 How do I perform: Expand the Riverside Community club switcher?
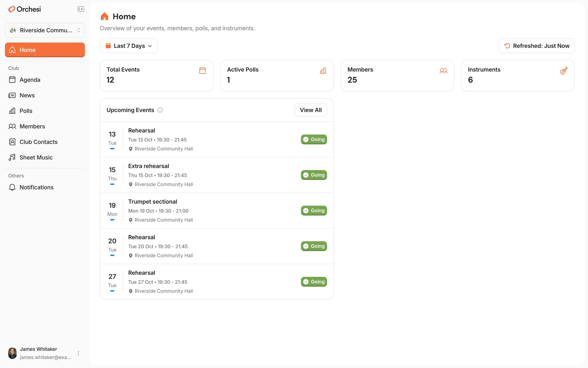click(x=45, y=30)
